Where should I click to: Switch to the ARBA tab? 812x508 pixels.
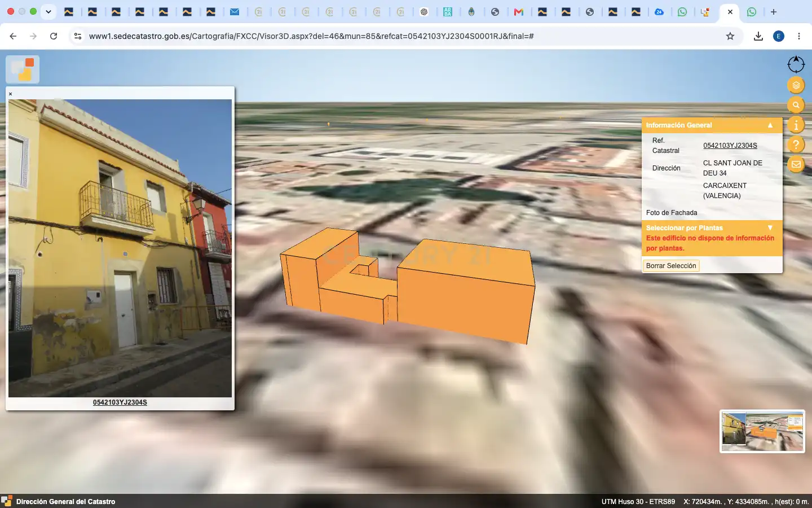pos(448,12)
